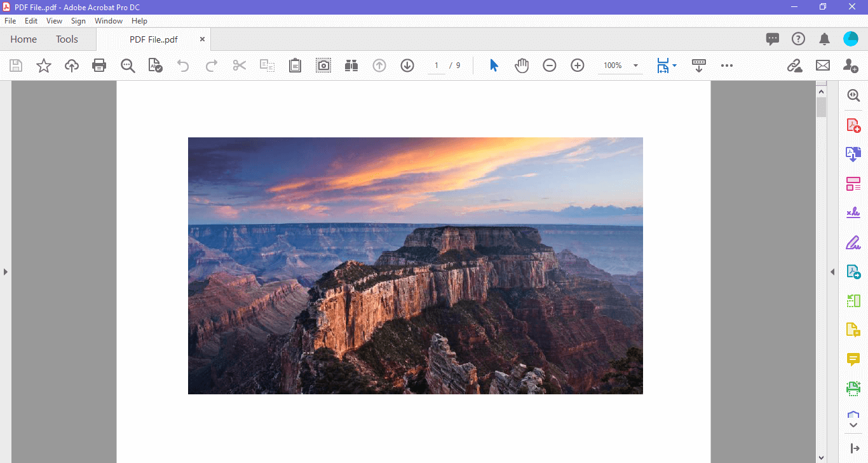Close the PDF File..pdf tab
The image size is (868, 463).
[202, 39]
